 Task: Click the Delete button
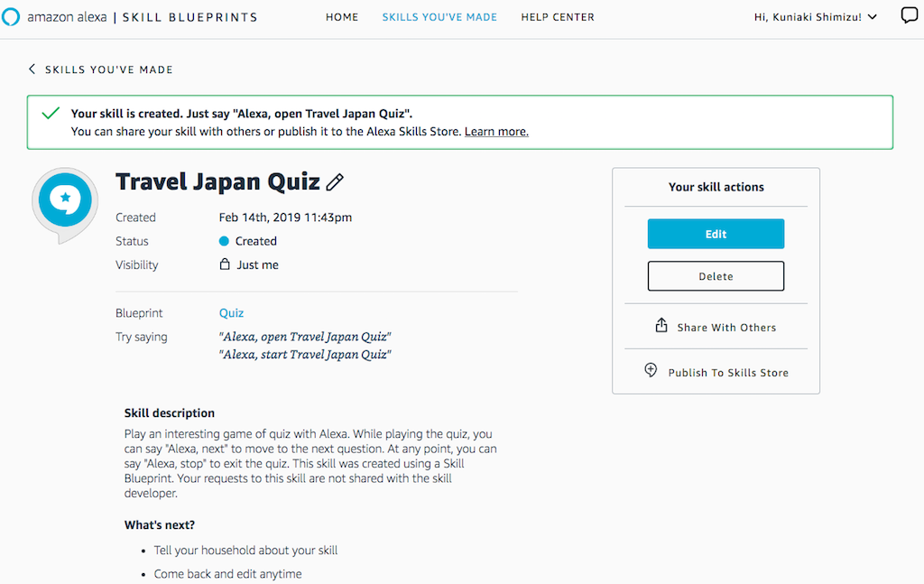point(716,276)
